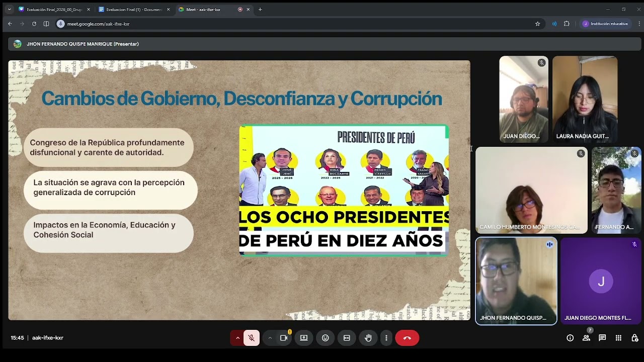Click the J avatar circle

(601, 282)
